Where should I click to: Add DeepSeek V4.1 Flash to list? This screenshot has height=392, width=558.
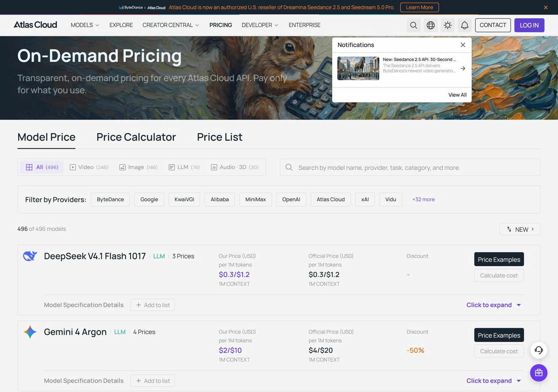click(x=153, y=305)
